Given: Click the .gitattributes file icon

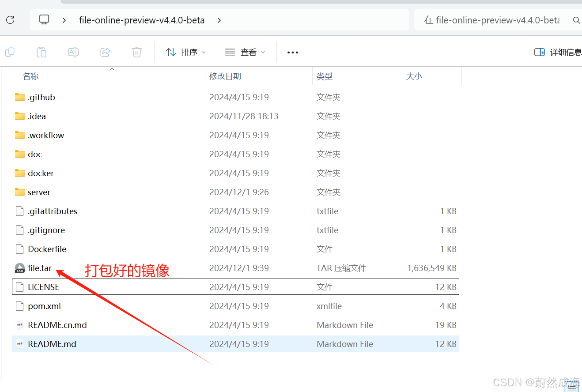Looking at the screenshot, I should pyautogui.click(x=19, y=211).
